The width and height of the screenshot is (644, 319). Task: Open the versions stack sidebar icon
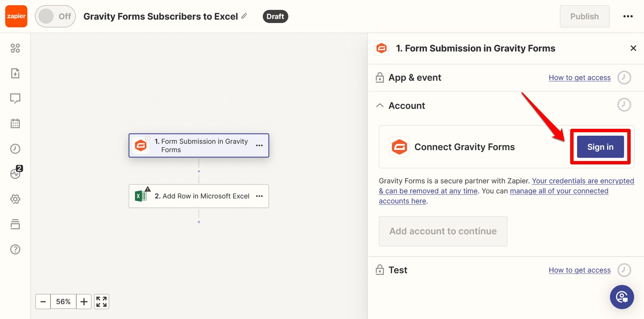point(15,224)
